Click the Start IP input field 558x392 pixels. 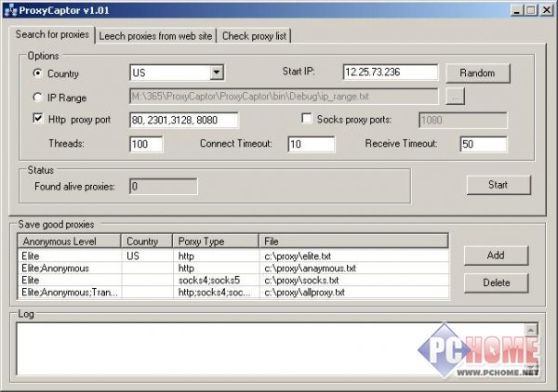click(391, 72)
